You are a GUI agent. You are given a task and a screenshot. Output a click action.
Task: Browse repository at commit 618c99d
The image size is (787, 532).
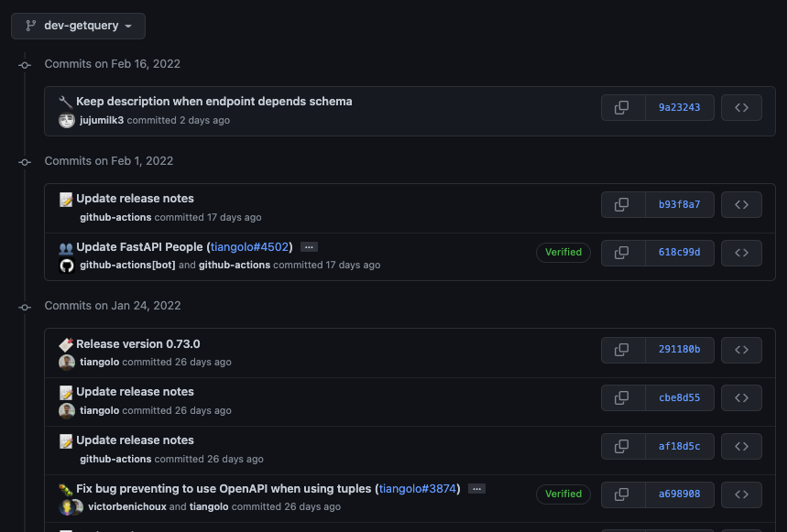tap(741, 252)
